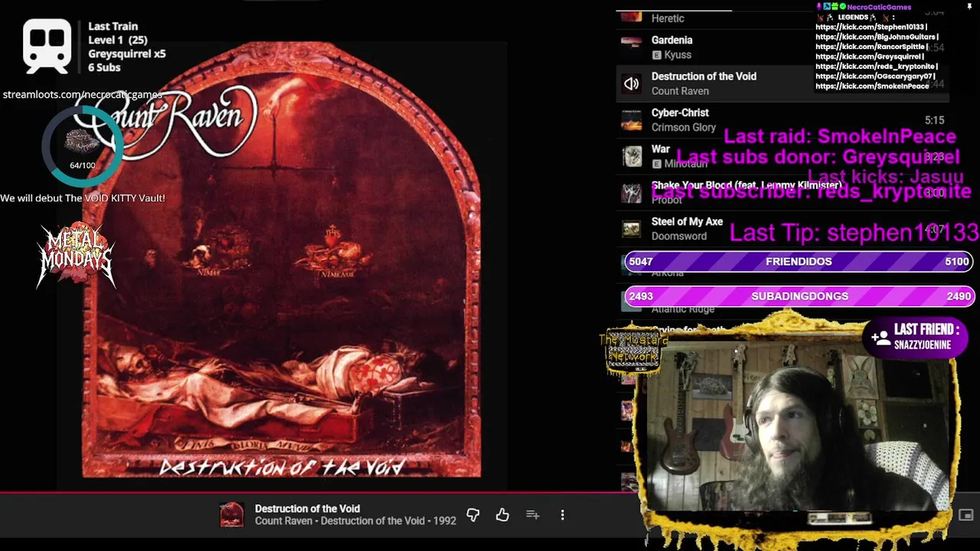The width and height of the screenshot is (980, 551).
Task: Click the now-playing speaker icon for Count Raven
Action: (632, 83)
